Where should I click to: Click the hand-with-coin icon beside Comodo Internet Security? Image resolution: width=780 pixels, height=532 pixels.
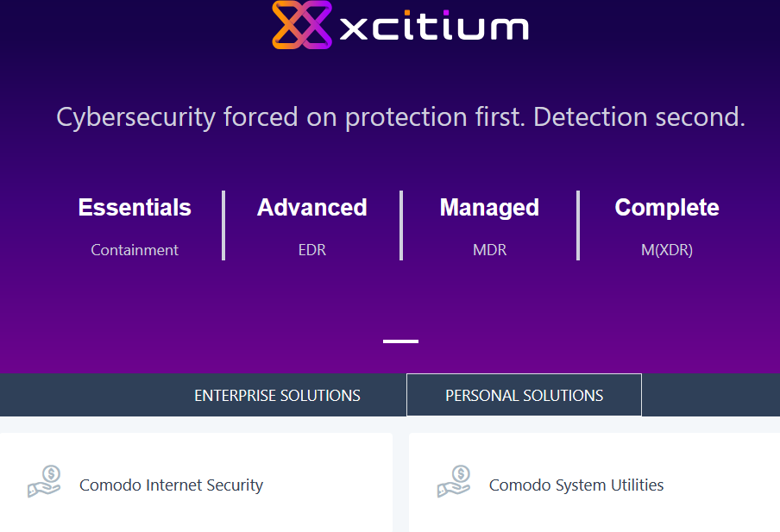tap(44, 482)
